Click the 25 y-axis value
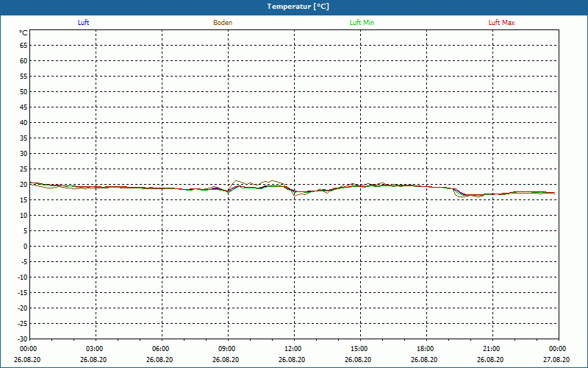 pos(24,169)
